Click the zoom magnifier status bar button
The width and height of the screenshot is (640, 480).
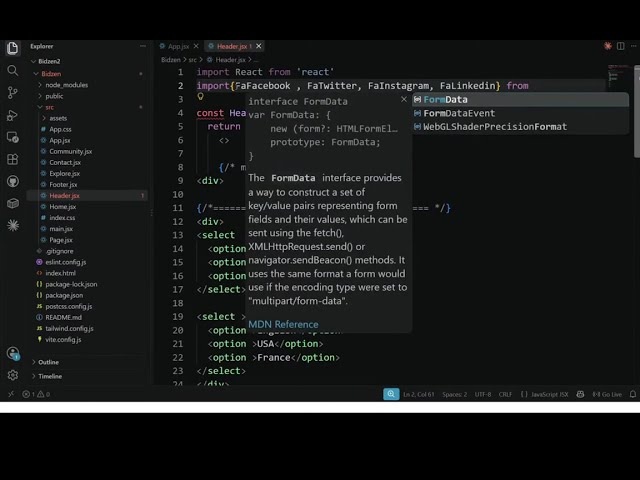(x=391, y=394)
